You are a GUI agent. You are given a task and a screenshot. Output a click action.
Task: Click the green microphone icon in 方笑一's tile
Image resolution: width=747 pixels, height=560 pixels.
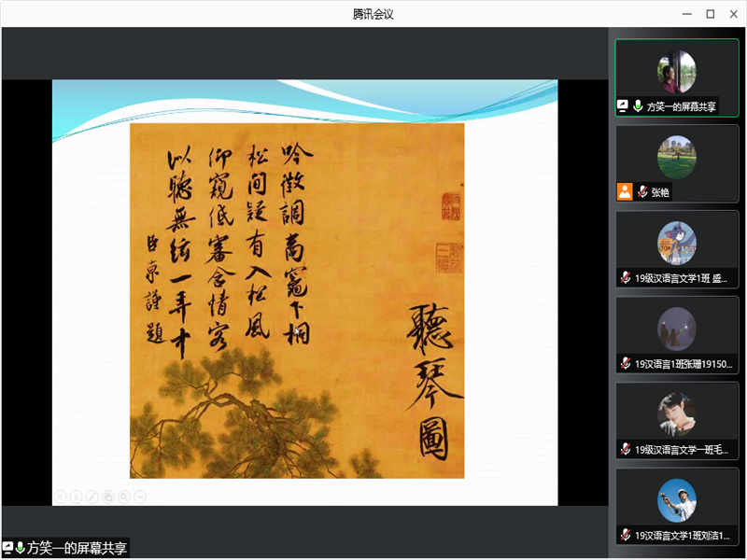click(x=638, y=105)
